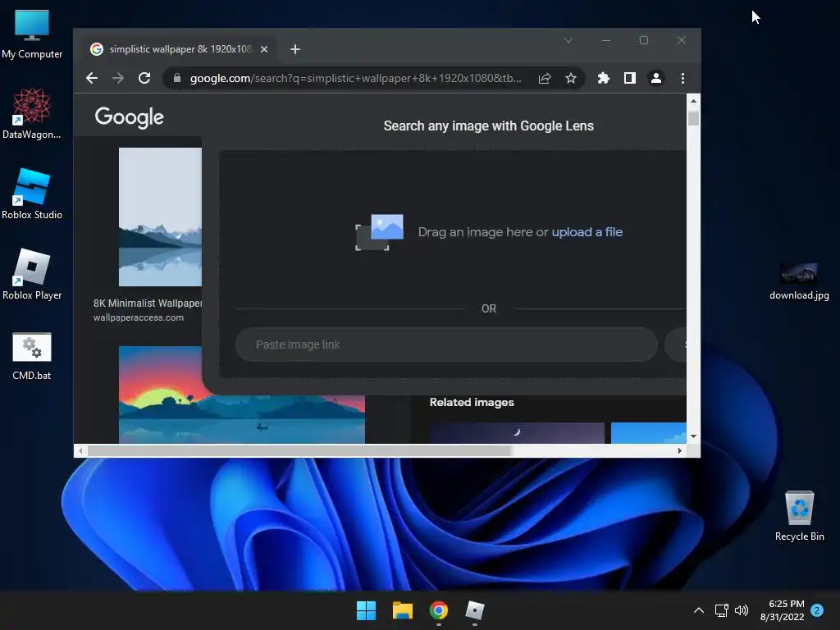This screenshot has width=840, height=630.
Task: Open Chrome three-dot menu
Action: coord(682,78)
